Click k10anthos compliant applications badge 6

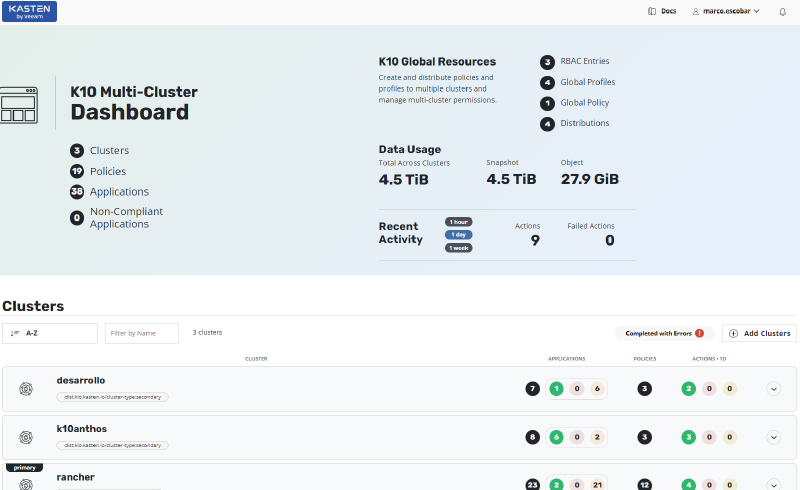pyautogui.click(x=556, y=437)
